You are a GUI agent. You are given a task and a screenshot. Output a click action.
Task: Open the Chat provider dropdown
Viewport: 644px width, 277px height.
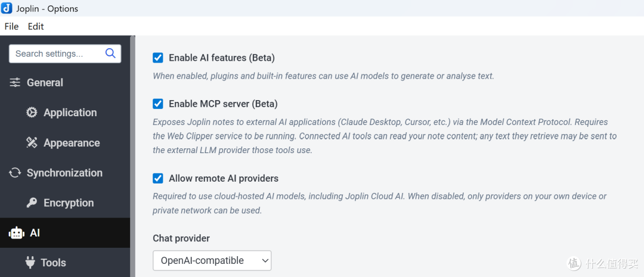(212, 260)
